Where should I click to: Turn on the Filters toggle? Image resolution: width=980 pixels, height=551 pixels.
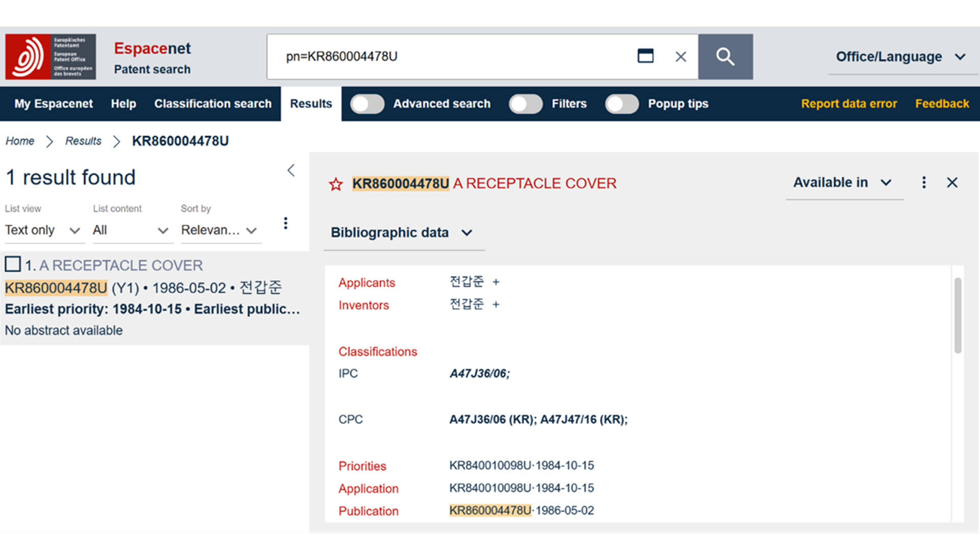coord(526,104)
